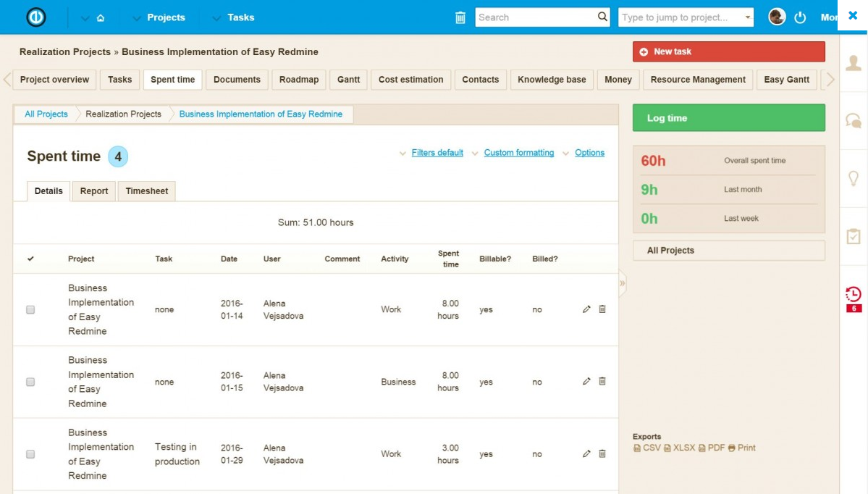
Task: Delete the 2016-01-14 time entry
Action: pos(602,309)
